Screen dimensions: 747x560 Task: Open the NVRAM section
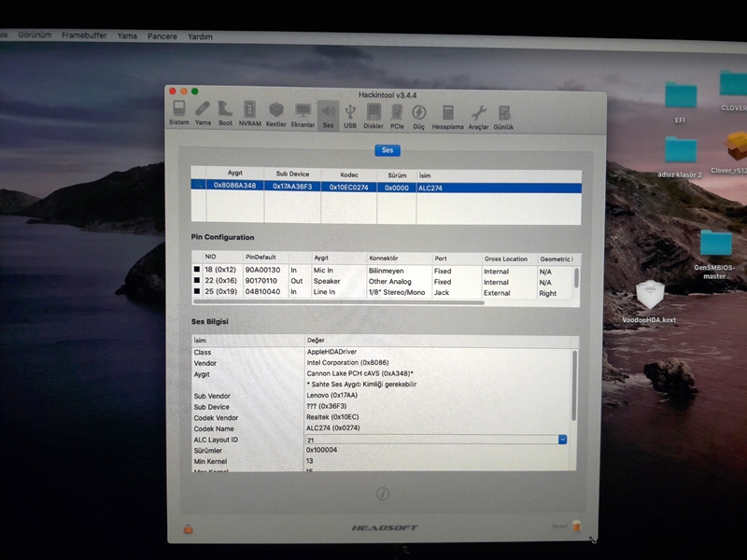tap(250, 113)
